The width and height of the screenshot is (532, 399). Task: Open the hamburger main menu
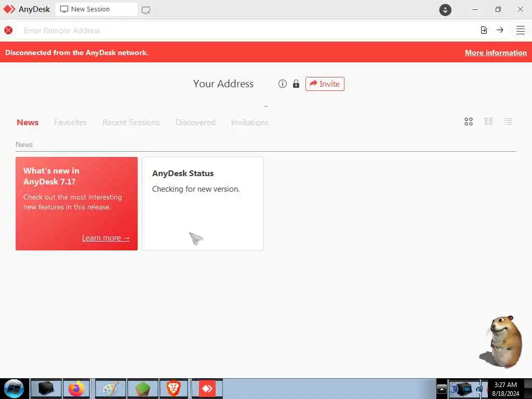tap(521, 30)
